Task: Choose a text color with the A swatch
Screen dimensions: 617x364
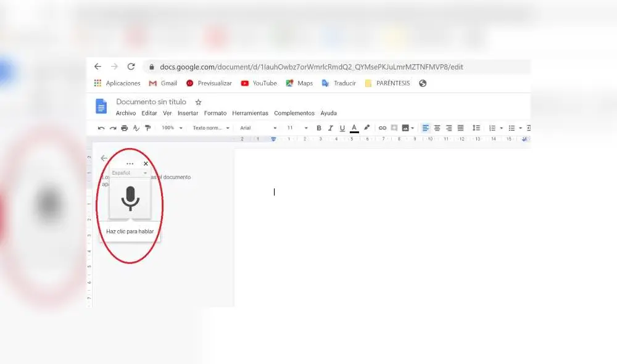Action: (353, 128)
